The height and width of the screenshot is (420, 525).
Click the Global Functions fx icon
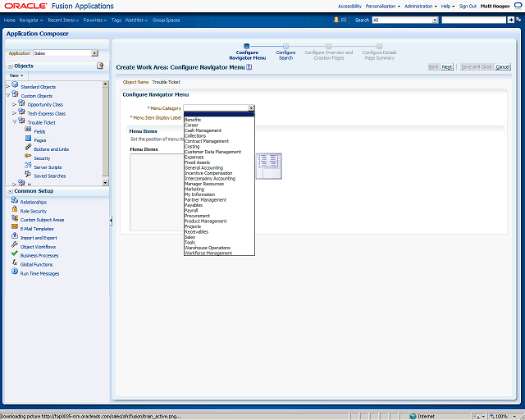[x=15, y=262]
